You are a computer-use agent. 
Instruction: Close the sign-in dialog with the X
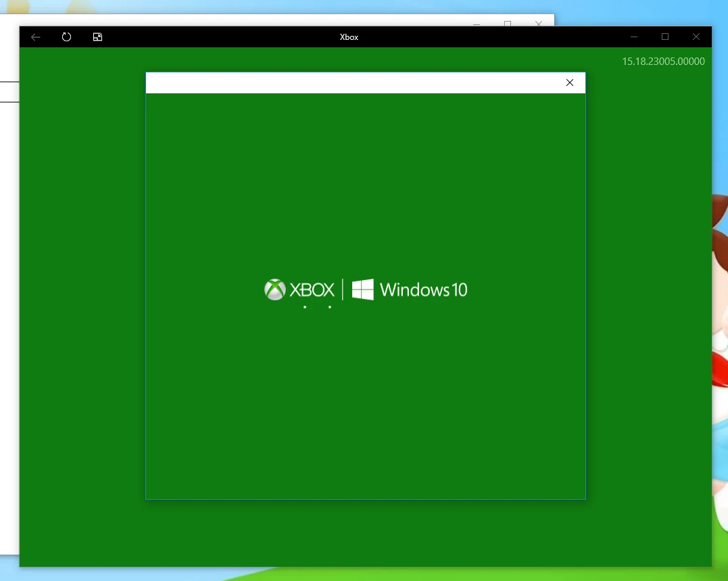[x=569, y=83]
